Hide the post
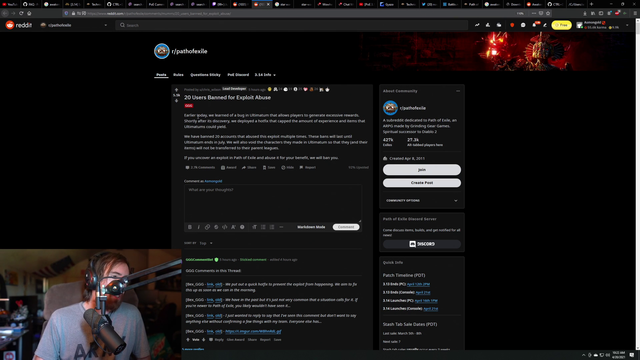 point(287,167)
